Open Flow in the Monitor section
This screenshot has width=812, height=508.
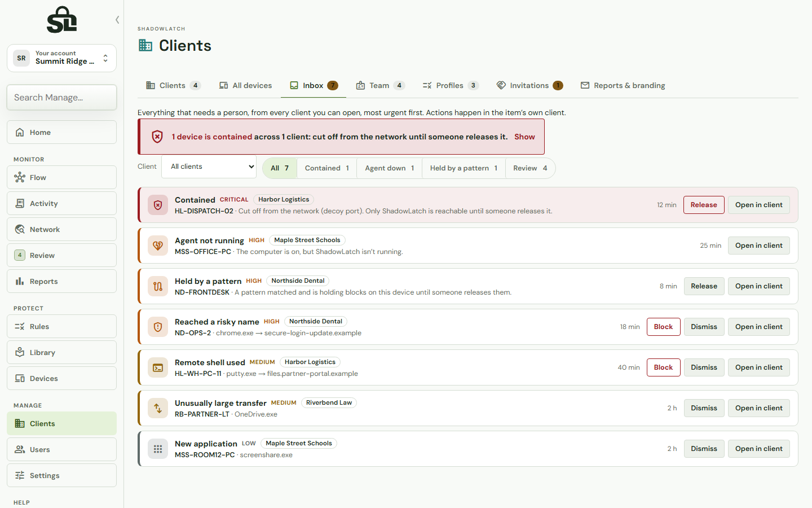[61, 177]
